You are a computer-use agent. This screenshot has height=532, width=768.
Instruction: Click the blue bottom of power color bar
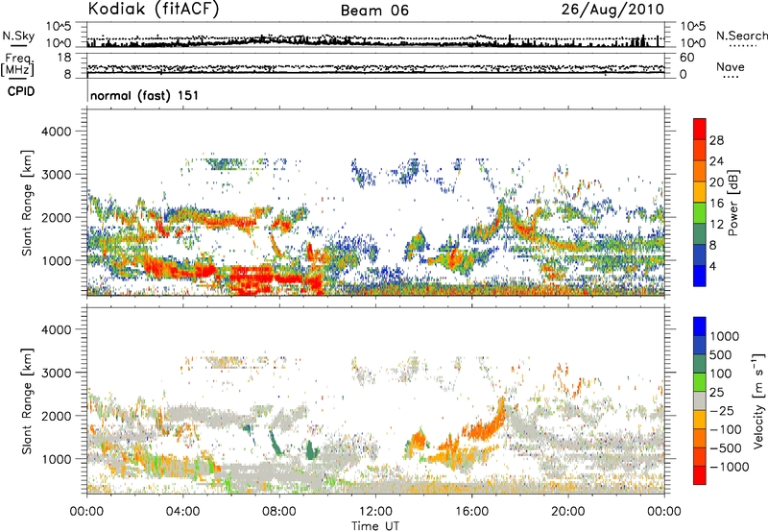point(700,276)
